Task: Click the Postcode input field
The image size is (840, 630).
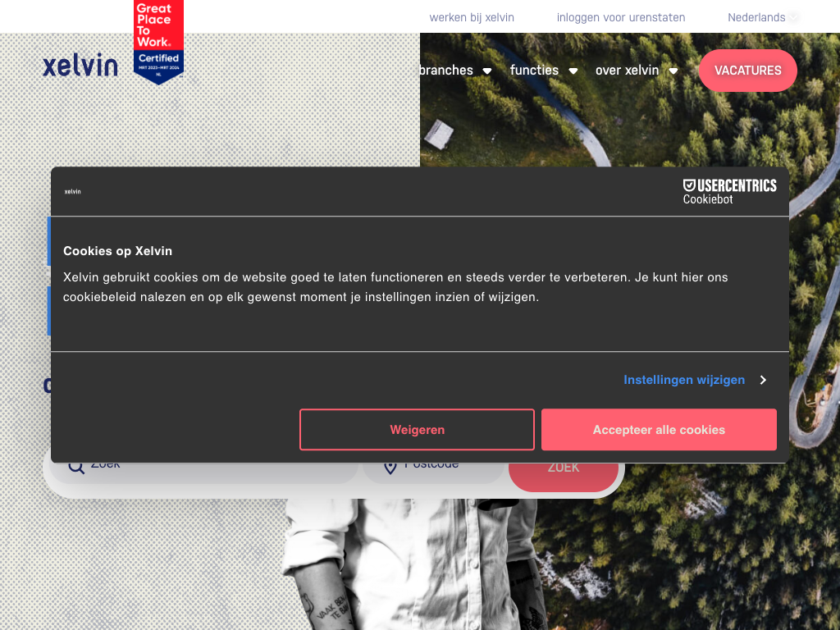Action: point(433,470)
